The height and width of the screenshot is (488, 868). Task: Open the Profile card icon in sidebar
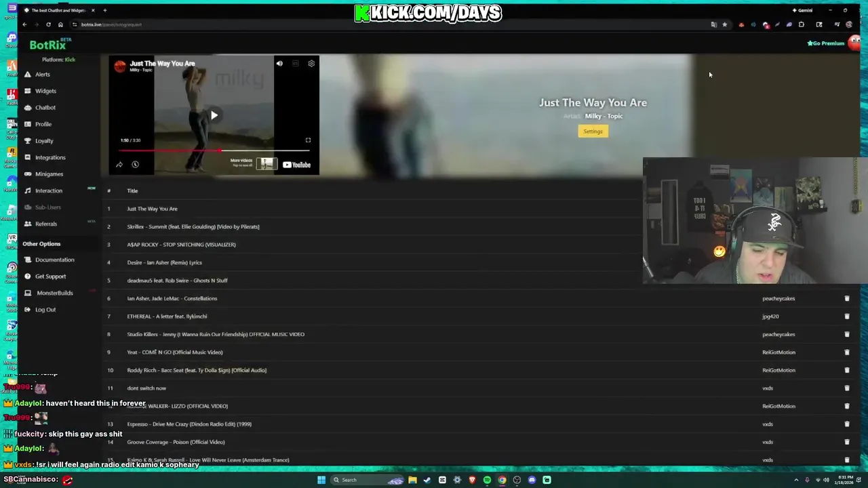pyautogui.click(x=28, y=124)
